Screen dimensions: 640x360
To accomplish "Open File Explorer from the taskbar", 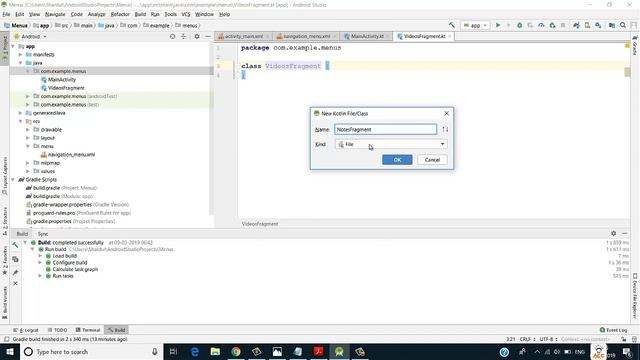I will point(215,351).
